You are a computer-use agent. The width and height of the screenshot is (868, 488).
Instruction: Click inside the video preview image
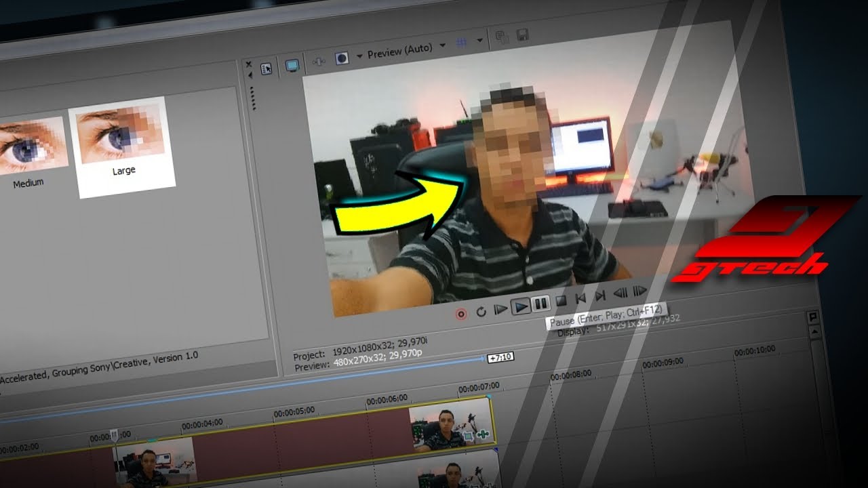coord(529,169)
